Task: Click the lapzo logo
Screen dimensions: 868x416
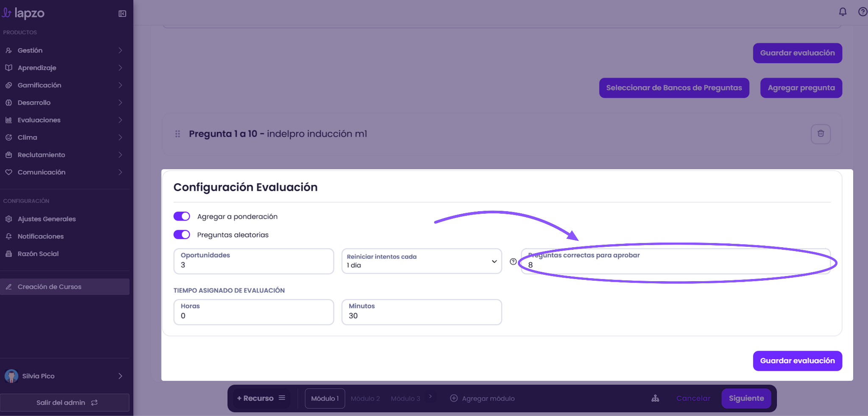Action: 23,13
